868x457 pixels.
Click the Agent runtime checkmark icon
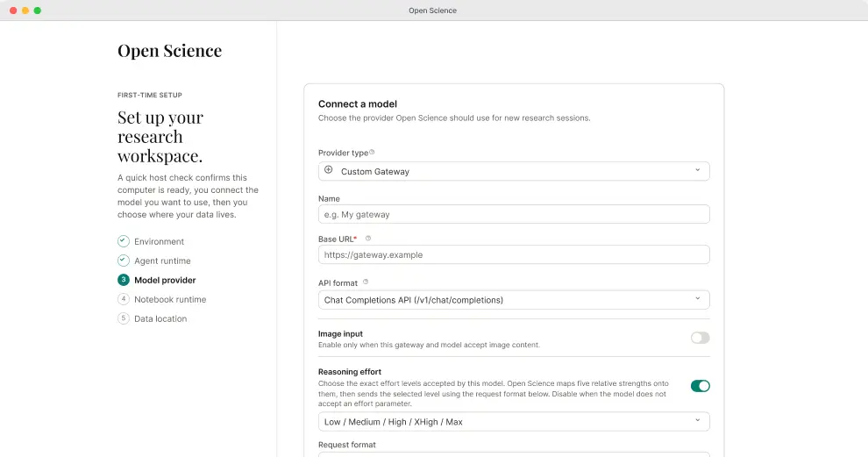[124, 261]
